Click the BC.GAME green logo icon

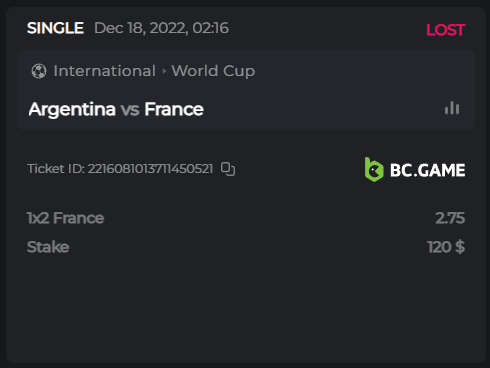[374, 169]
